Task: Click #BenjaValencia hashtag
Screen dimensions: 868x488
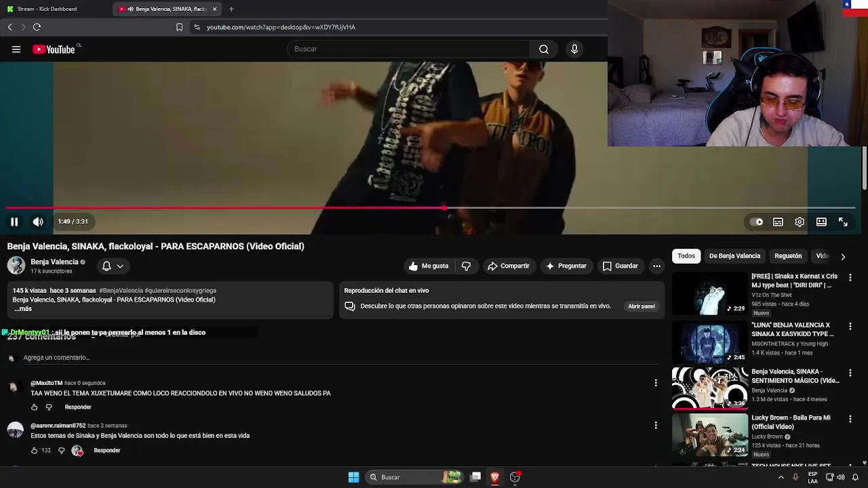Action: tap(121, 290)
